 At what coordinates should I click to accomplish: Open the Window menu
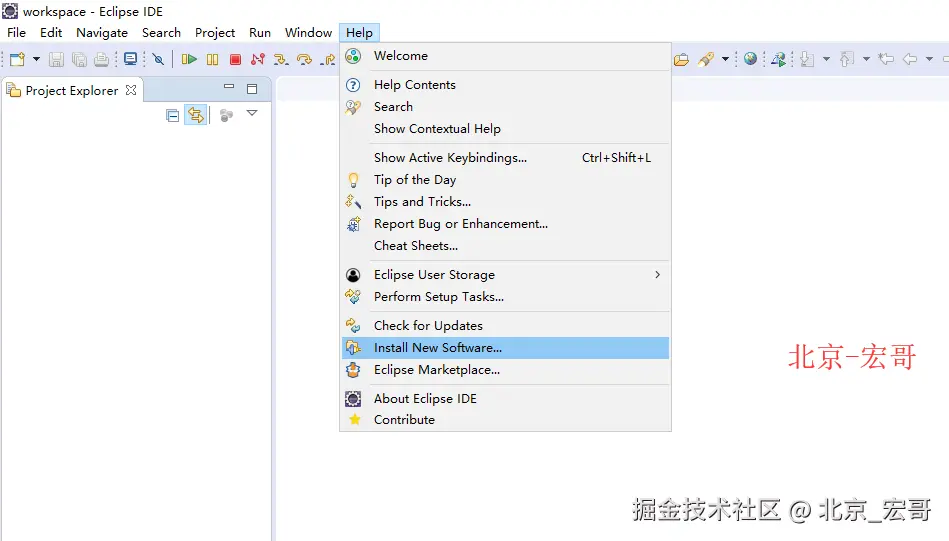point(309,33)
